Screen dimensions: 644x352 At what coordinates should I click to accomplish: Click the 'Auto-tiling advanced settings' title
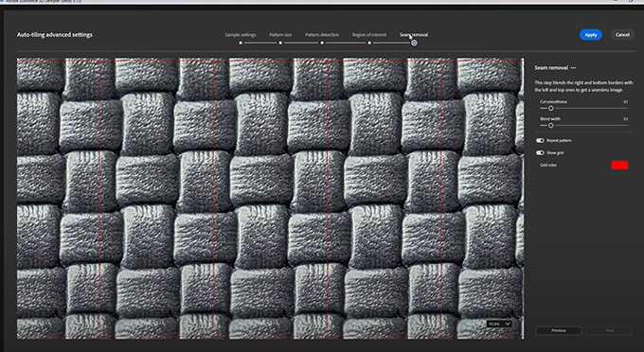(55, 35)
